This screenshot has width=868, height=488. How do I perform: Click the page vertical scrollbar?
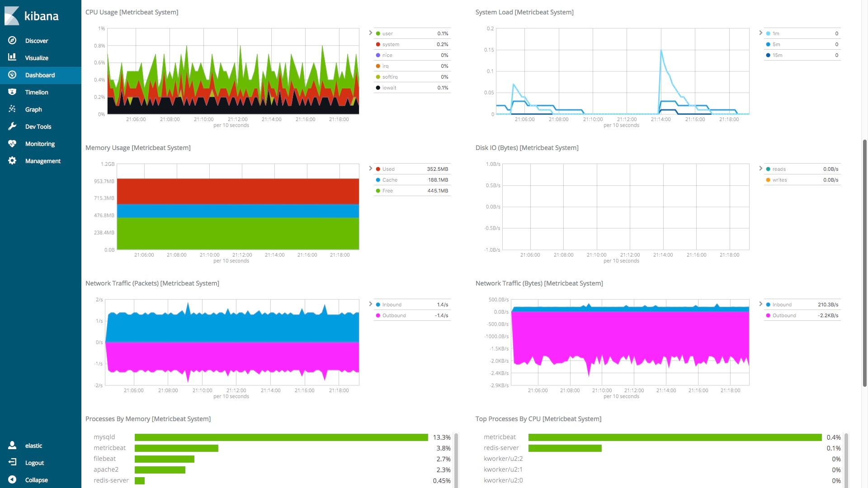[865, 263]
